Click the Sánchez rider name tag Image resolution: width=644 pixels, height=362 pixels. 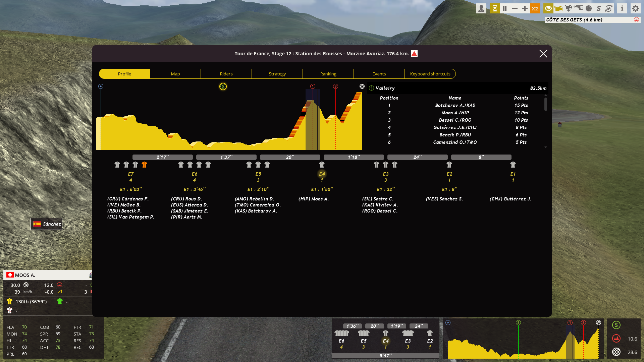(47, 224)
